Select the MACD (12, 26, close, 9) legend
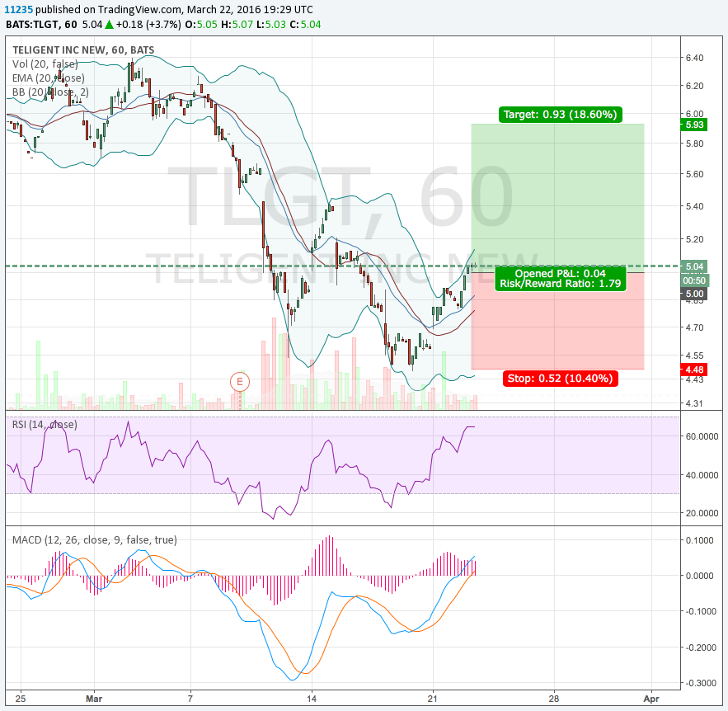The width and height of the screenshot is (728, 711). tap(95, 539)
